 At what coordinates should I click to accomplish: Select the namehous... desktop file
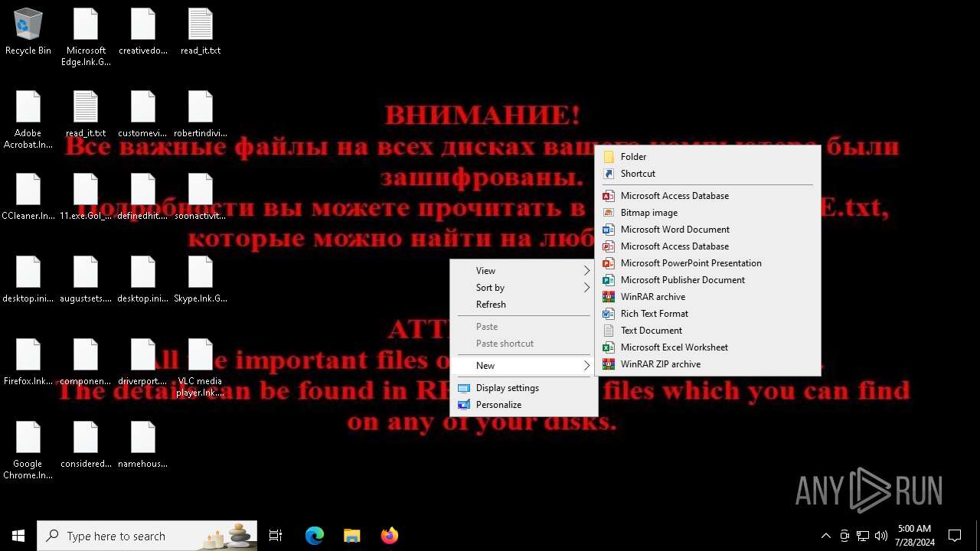pos(143,445)
